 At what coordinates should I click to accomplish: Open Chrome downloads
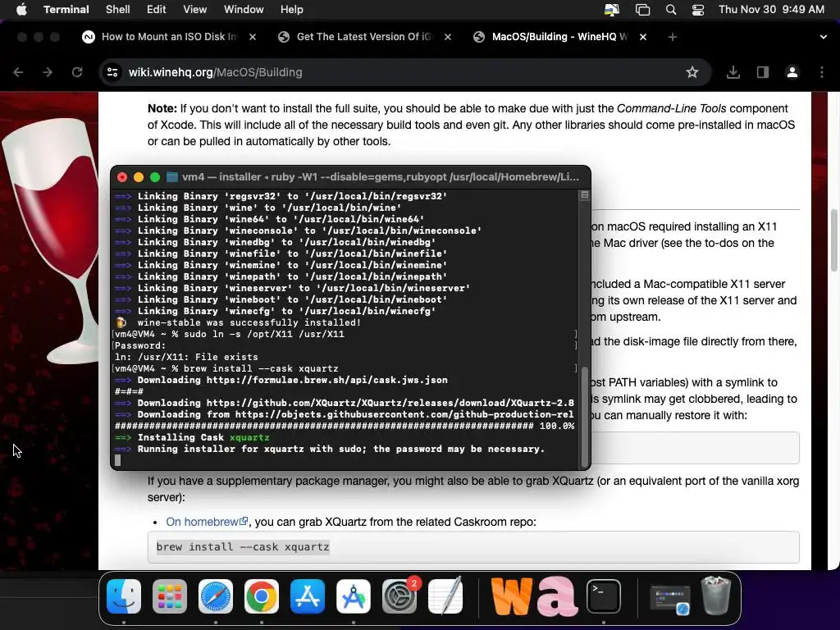(x=733, y=72)
